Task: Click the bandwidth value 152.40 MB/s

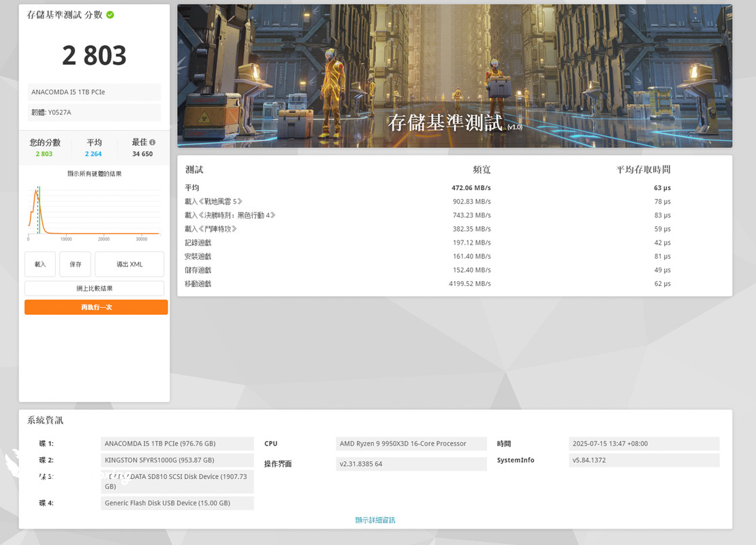Action: coord(471,270)
